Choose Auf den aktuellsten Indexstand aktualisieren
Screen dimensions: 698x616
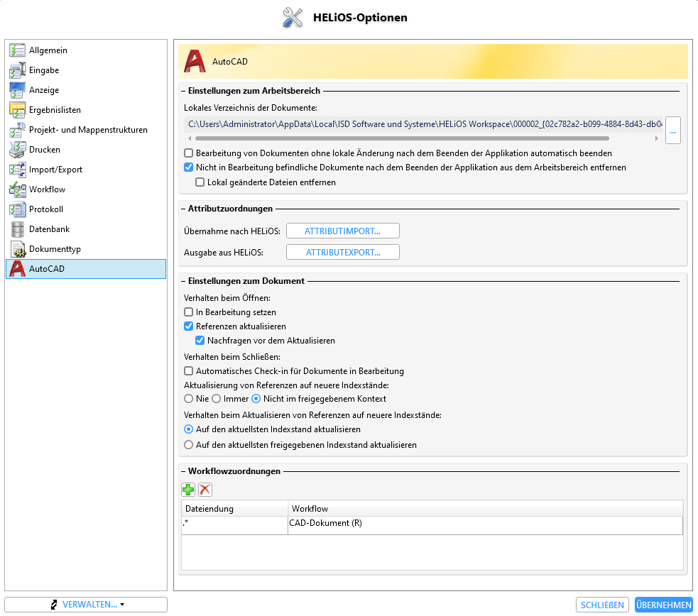pyautogui.click(x=189, y=429)
